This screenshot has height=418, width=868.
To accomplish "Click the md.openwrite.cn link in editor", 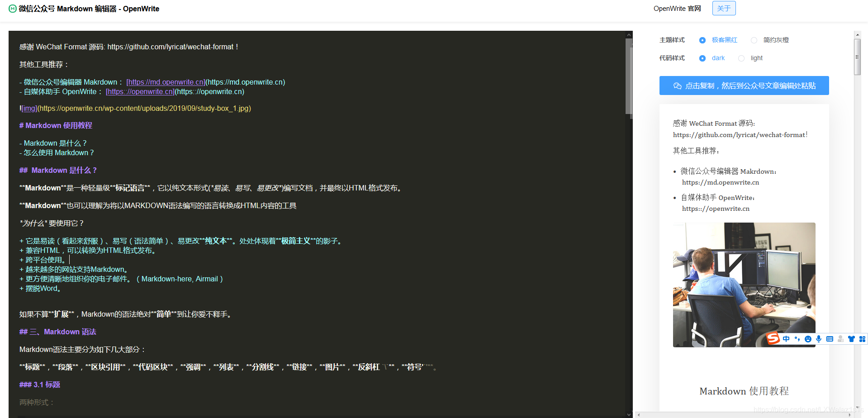I will click(166, 82).
